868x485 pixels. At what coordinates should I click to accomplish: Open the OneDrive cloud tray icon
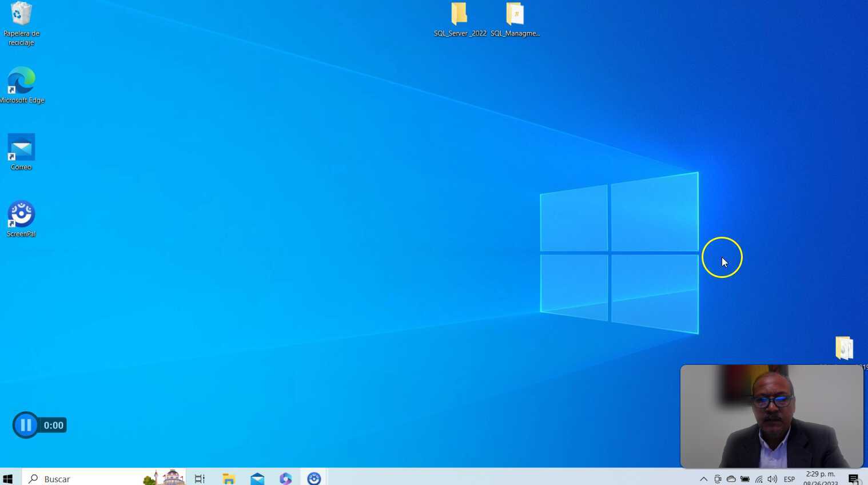[731, 479]
